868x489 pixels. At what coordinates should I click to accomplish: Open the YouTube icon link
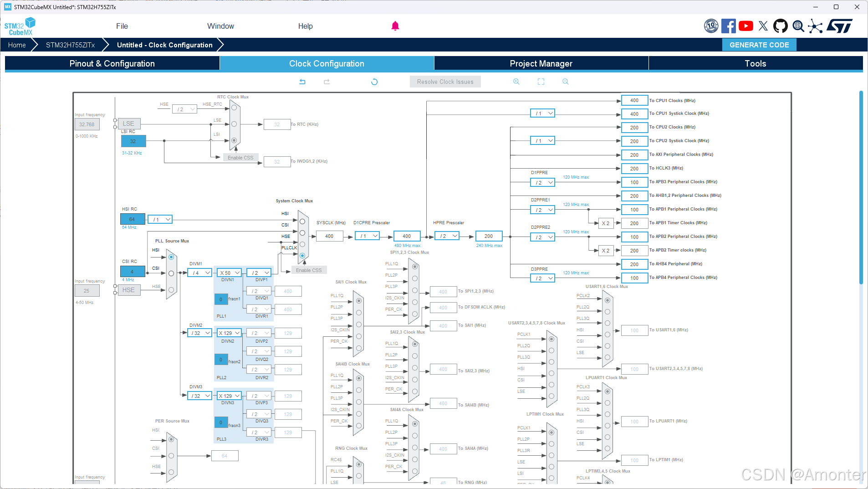[746, 26]
